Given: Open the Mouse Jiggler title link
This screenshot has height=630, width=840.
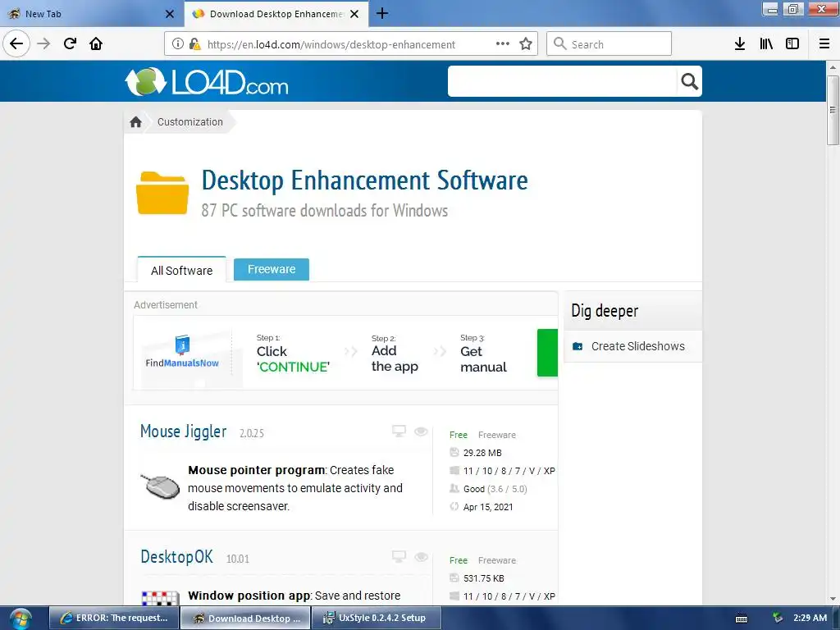Looking at the screenshot, I should point(183,431).
